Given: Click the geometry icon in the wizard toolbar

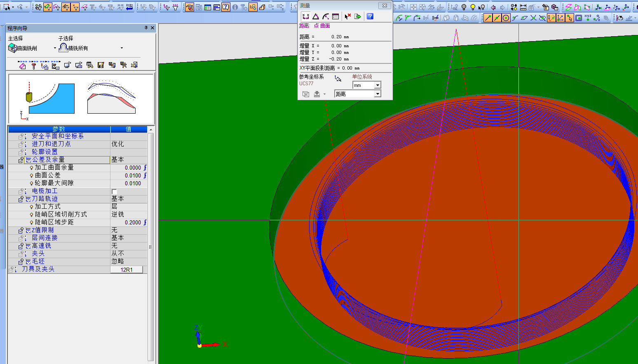Looking at the screenshot, I should (x=23, y=65).
